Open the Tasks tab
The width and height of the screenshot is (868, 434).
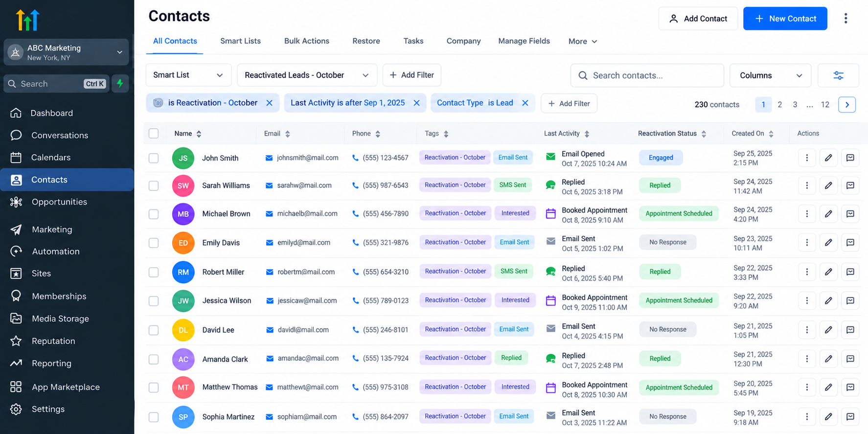(x=413, y=41)
